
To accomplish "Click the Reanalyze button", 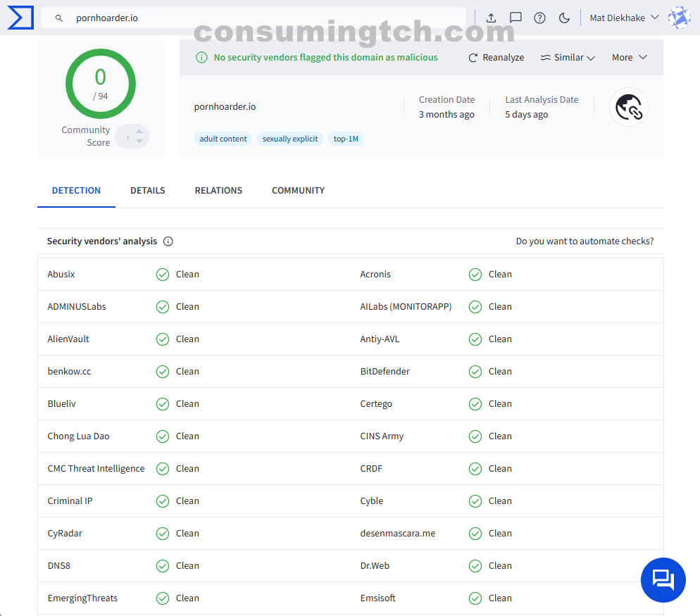I will (496, 58).
